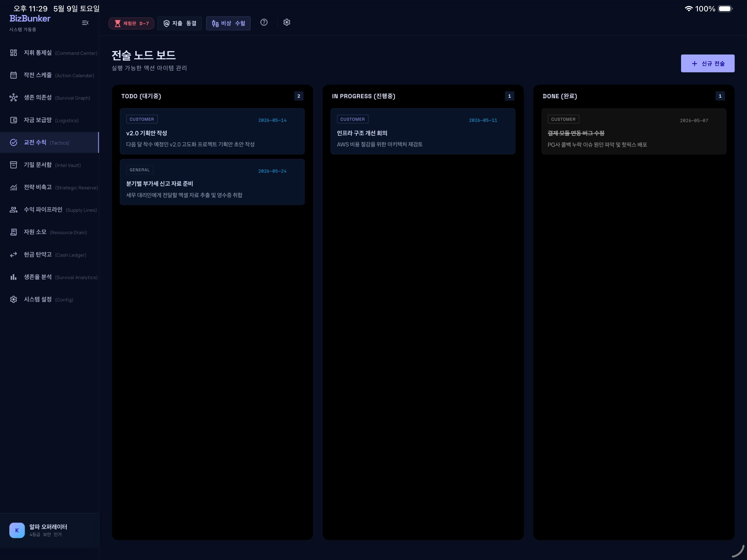Screen dimensions: 747x560
Task: Click the Config gear icon in sidebar
Action: pos(14,300)
